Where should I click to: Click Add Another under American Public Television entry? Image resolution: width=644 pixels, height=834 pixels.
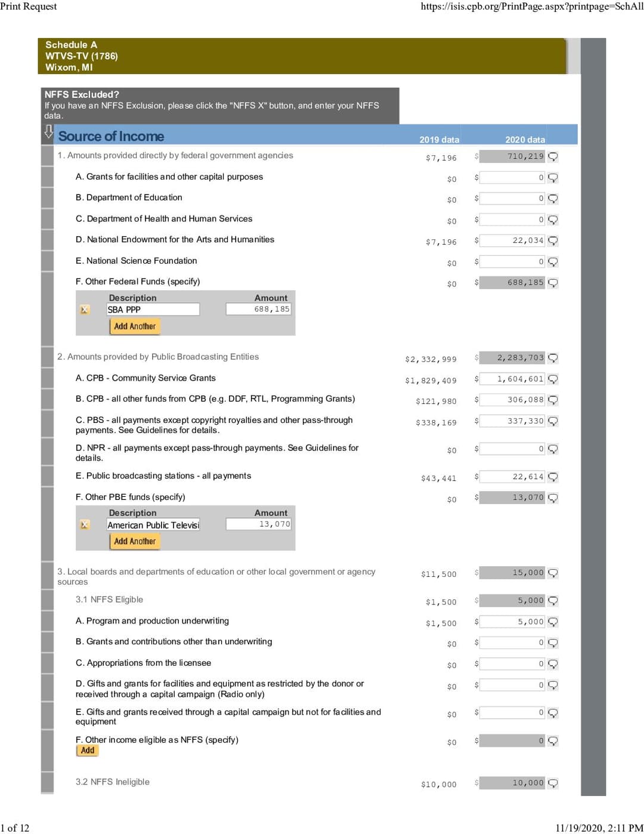135,541
